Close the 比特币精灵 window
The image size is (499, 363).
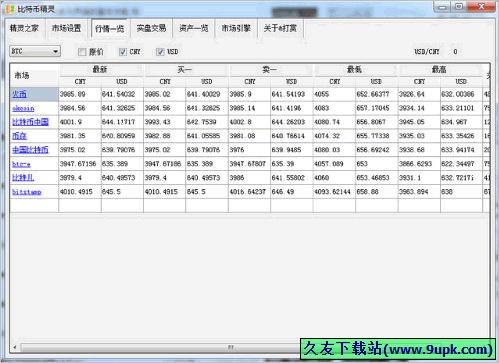(481, 7)
